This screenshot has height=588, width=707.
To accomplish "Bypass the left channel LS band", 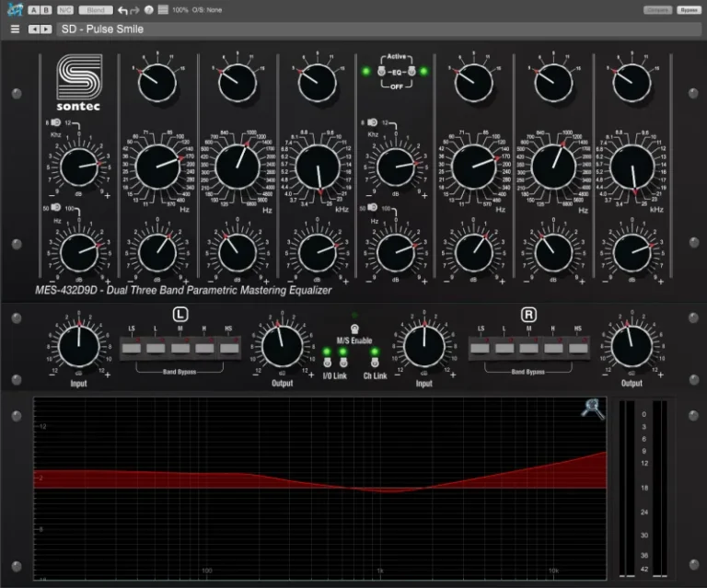I will point(132,347).
